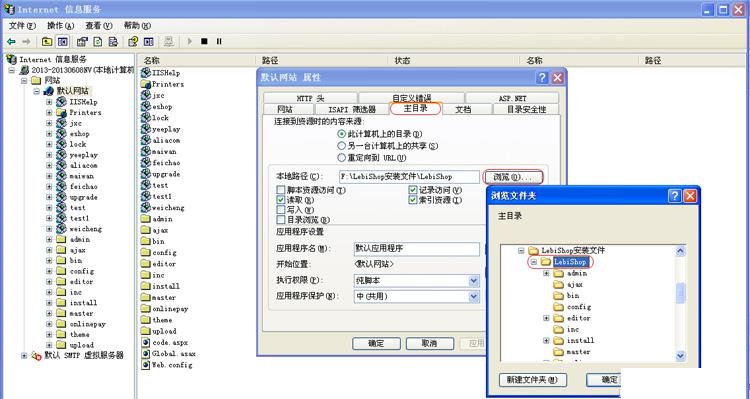Screen dimensions: 750x399
Task: Toggle the show/hide console tree icon
Action: point(63,42)
